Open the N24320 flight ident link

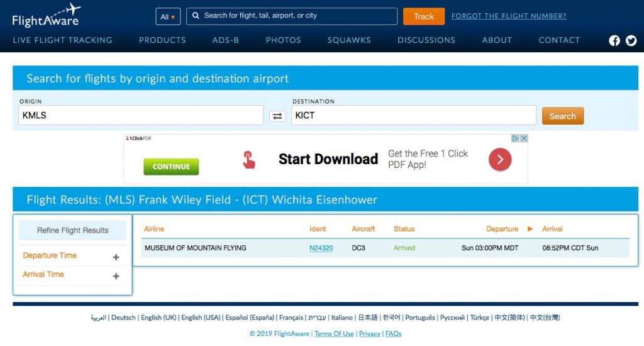click(x=321, y=248)
